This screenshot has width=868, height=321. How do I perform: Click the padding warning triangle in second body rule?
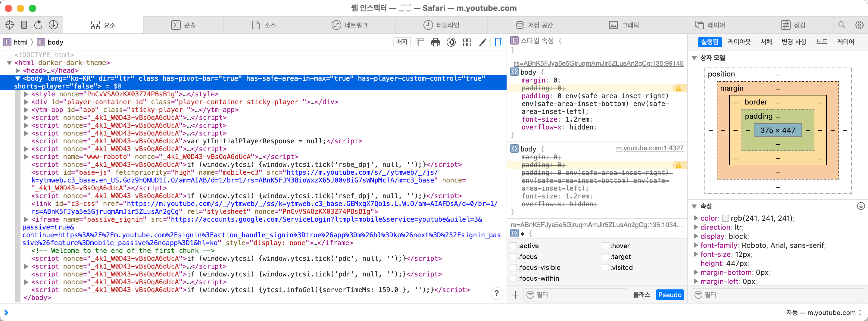click(x=679, y=165)
